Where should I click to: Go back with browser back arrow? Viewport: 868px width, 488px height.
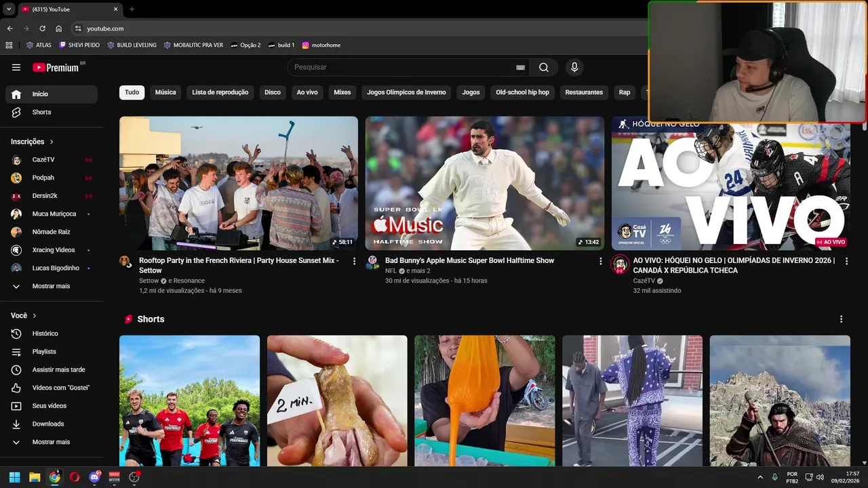point(9,28)
